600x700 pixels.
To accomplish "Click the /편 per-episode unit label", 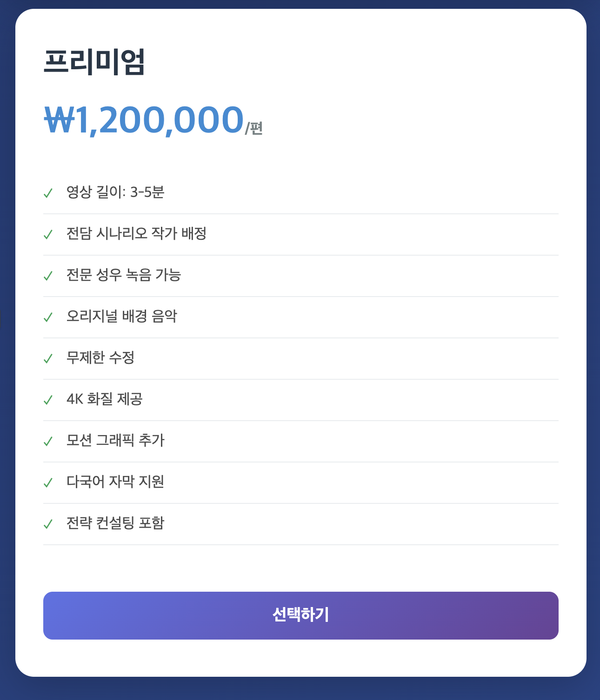I will click(x=254, y=128).
